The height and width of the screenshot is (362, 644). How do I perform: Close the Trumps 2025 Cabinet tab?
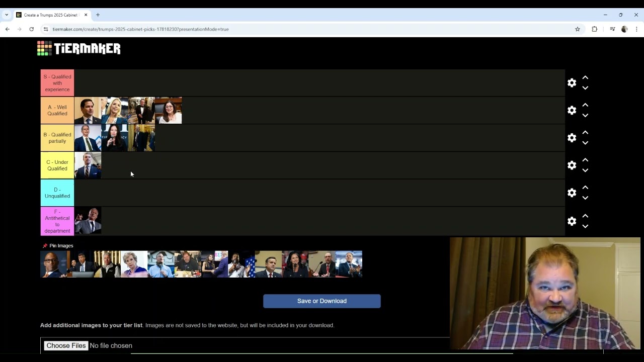pos(86,15)
